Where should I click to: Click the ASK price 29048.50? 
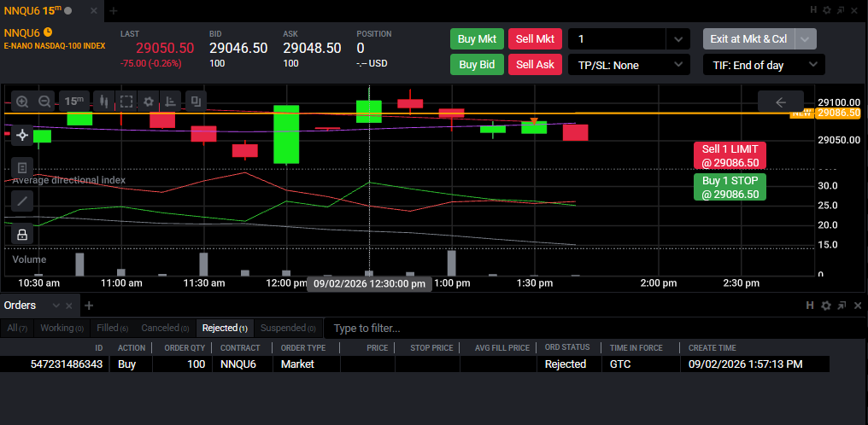312,48
